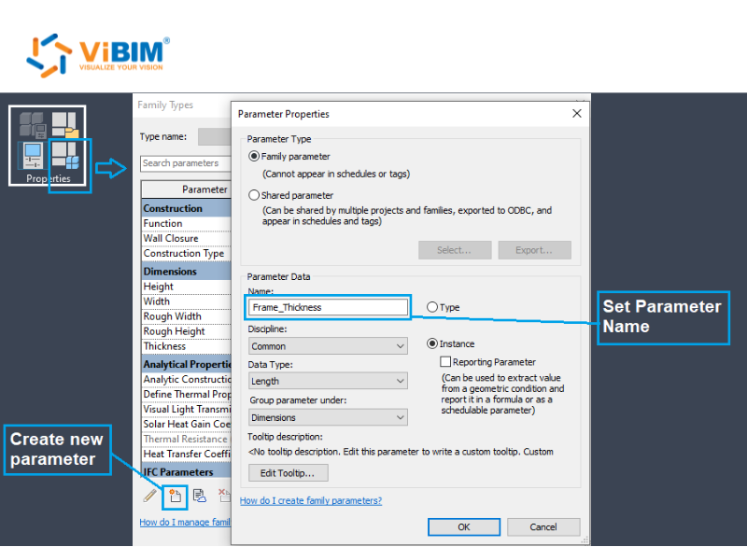Click the Search parameters field
This screenshot has width=747, height=560.
[185, 162]
